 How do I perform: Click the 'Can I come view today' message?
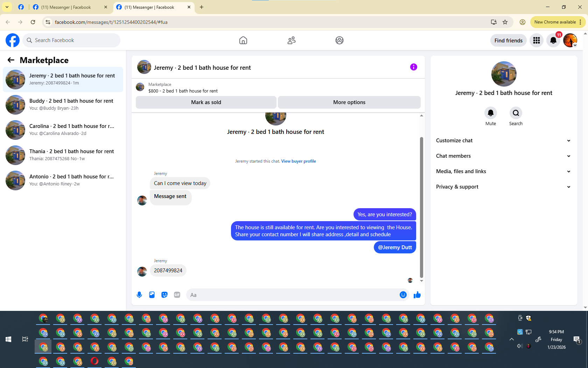[x=180, y=183]
